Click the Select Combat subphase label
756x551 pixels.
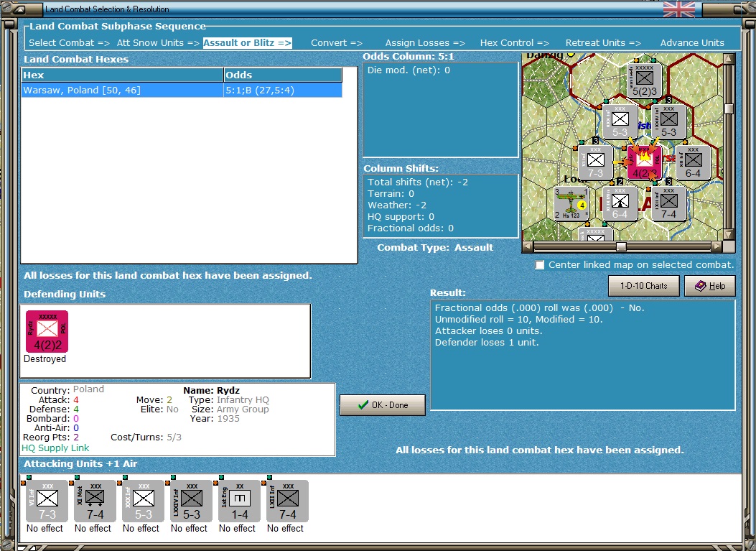[69, 43]
